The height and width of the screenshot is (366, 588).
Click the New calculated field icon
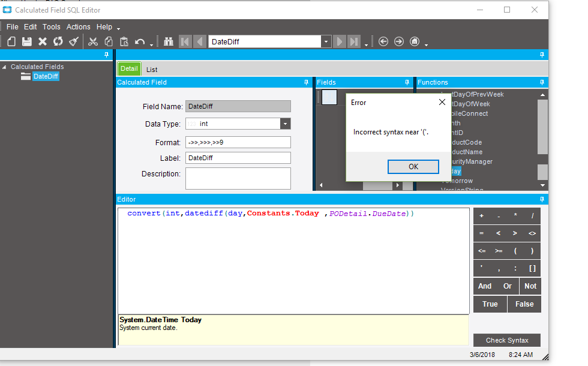click(x=11, y=41)
